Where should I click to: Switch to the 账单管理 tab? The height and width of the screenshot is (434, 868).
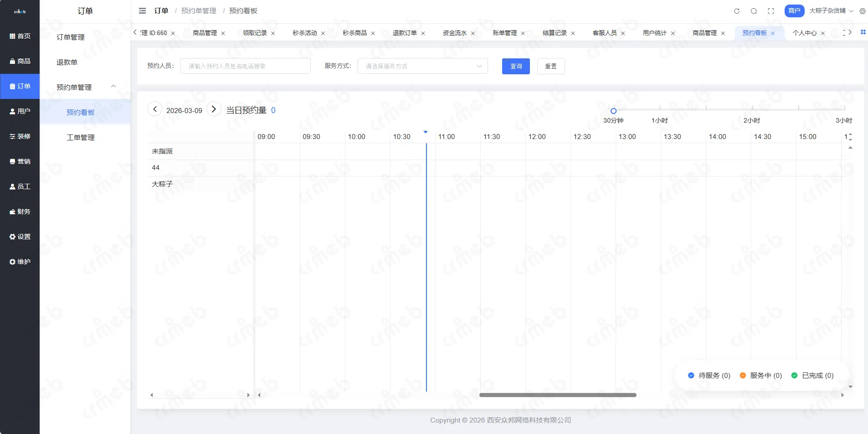pyautogui.click(x=504, y=33)
